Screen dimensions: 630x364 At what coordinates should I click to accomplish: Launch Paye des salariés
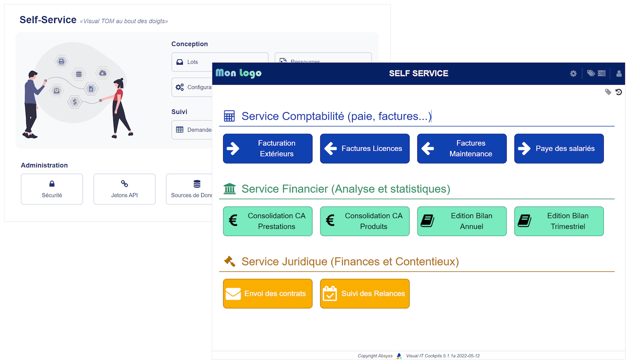559,149
